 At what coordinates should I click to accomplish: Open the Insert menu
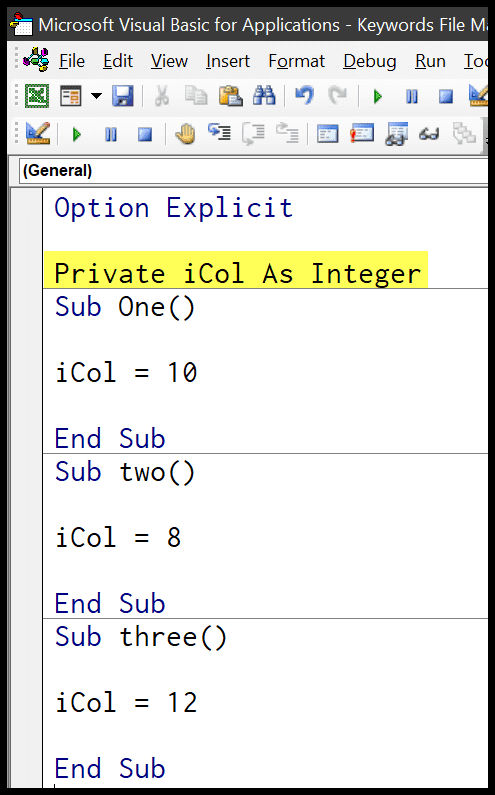[x=228, y=61]
